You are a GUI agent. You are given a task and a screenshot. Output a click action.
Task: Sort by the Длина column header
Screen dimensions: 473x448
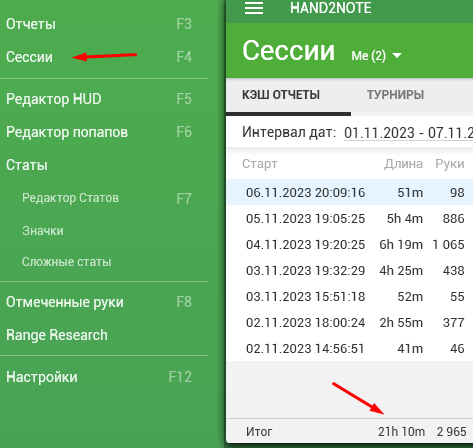click(403, 164)
